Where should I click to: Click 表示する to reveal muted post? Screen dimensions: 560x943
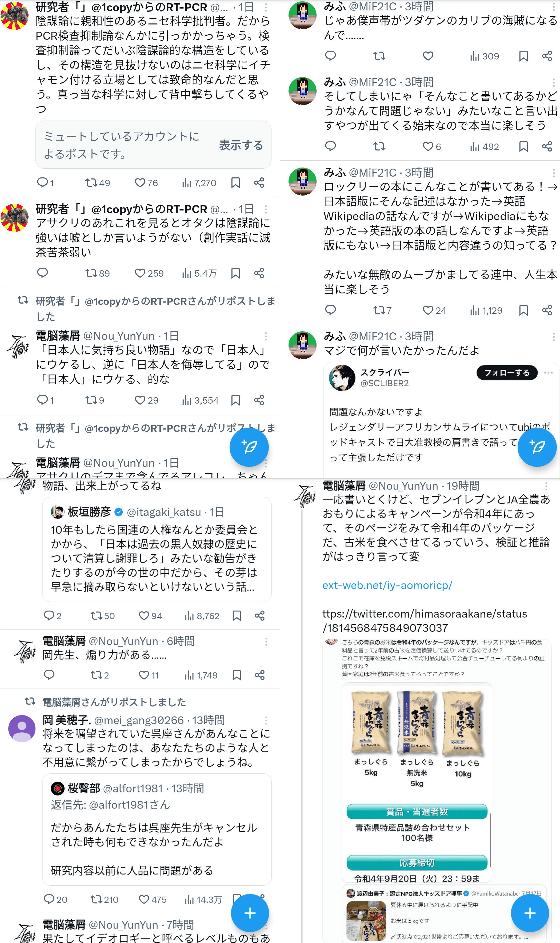tap(241, 145)
